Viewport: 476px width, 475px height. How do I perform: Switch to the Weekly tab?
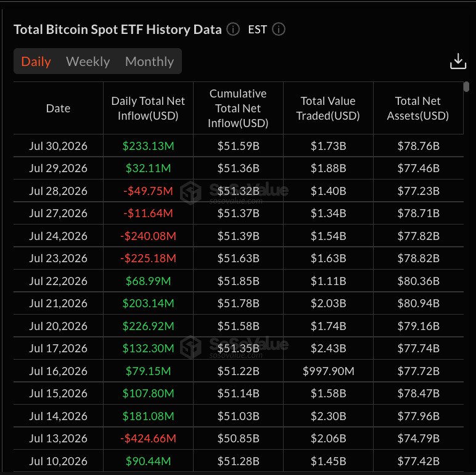click(88, 61)
